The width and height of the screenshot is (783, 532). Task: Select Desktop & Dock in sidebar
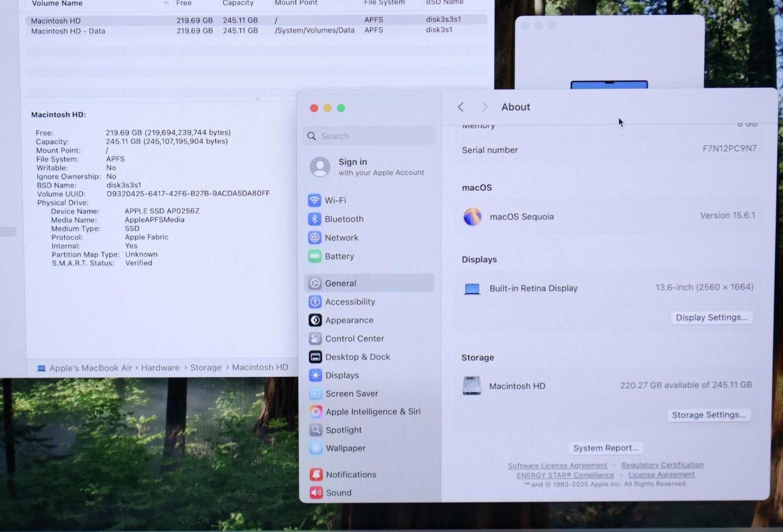coord(357,357)
